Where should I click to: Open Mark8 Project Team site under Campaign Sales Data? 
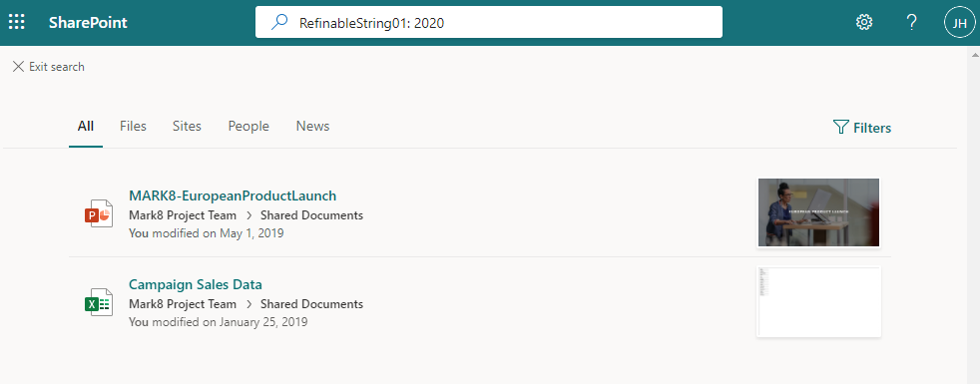click(x=183, y=304)
